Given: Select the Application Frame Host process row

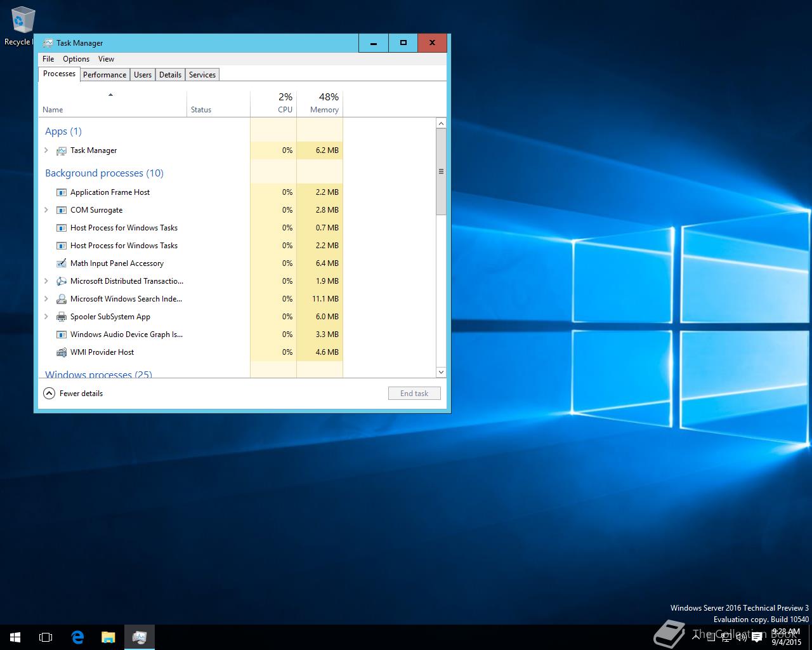Looking at the screenshot, I should (110, 192).
